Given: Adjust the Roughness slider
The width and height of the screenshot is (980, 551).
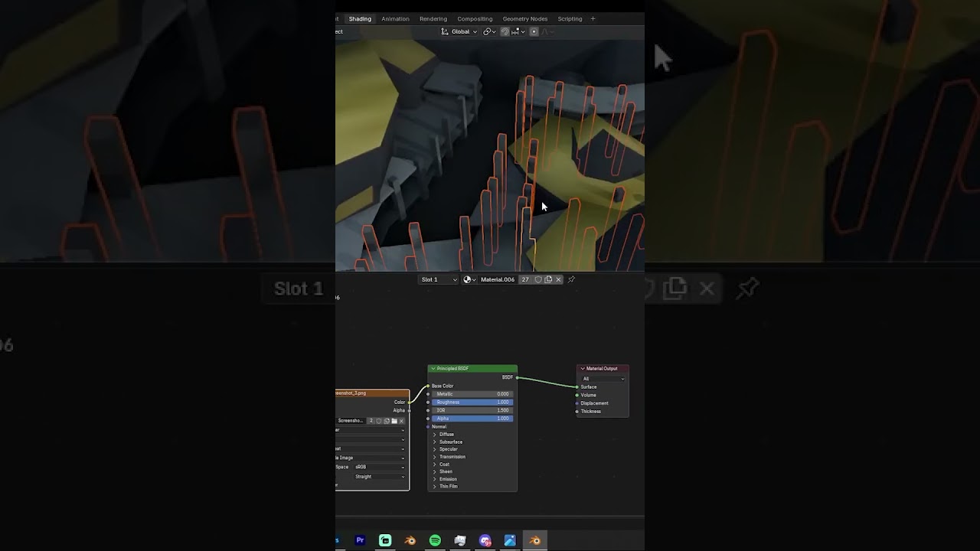Looking at the screenshot, I should [x=472, y=402].
